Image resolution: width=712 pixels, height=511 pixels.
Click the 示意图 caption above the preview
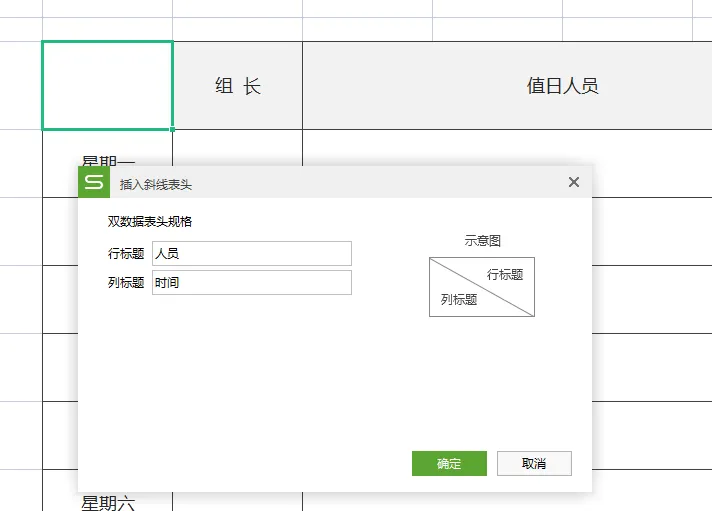pyautogui.click(x=482, y=241)
